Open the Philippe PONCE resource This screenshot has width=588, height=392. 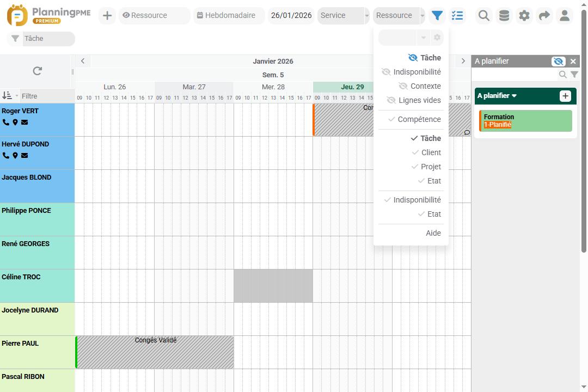tap(37, 219)
